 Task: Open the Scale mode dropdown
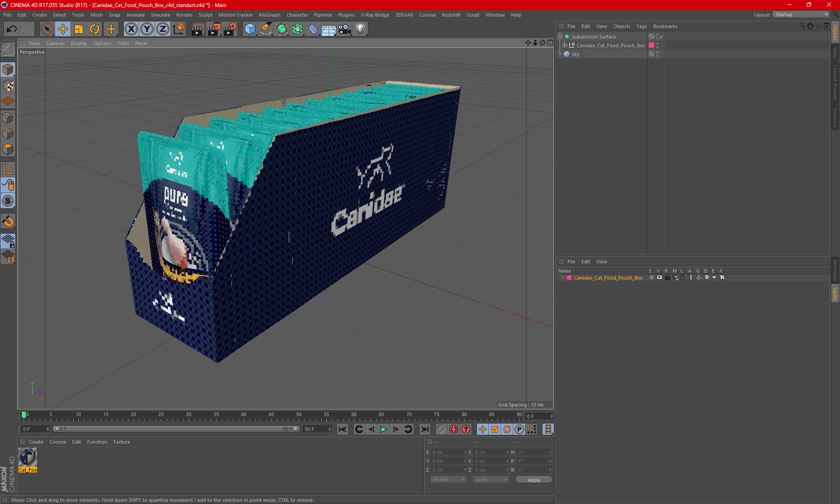coord(491,479)
